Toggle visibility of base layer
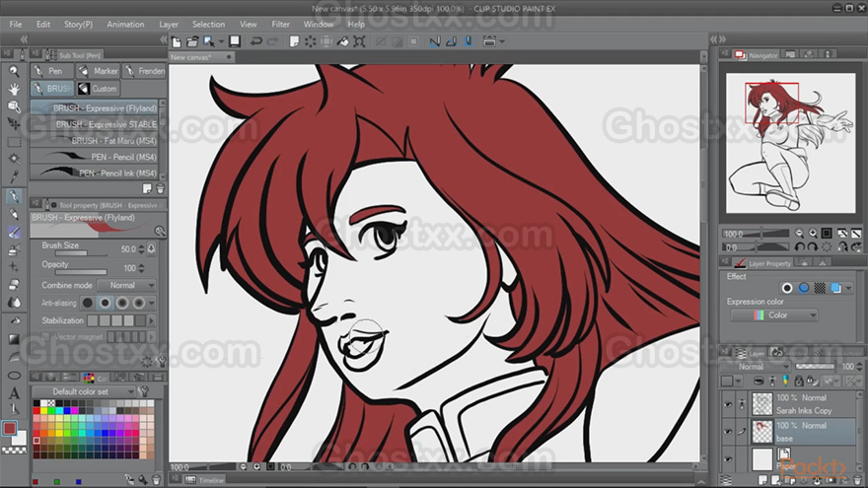The image size is (868, 488). click(728, 432)
